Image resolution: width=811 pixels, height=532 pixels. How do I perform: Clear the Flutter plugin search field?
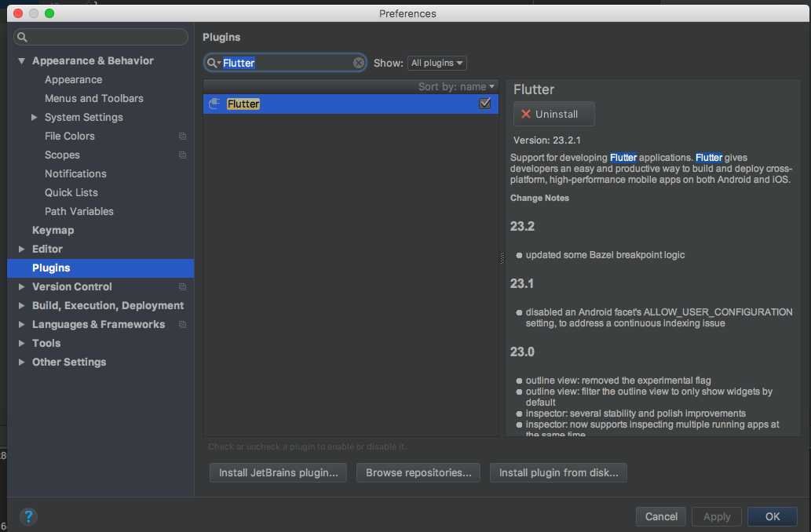(x=359, y=63)
